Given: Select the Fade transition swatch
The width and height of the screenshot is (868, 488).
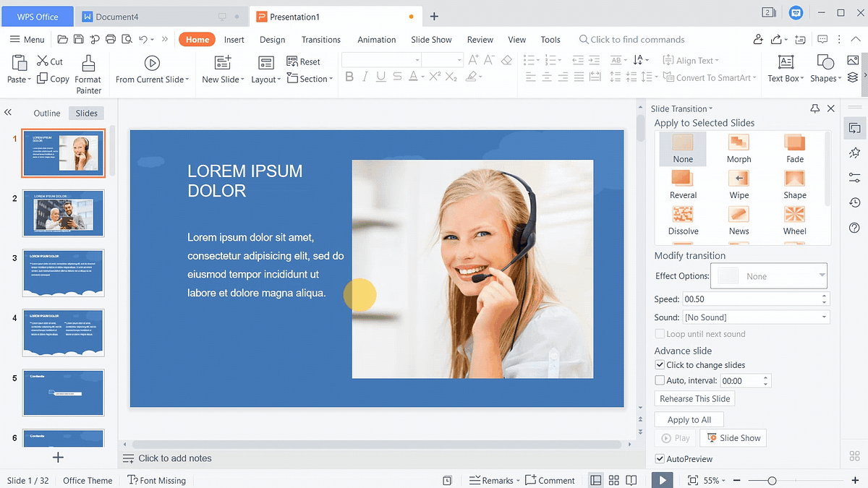Looking at the screenshot, I should [x=794, y=147].
